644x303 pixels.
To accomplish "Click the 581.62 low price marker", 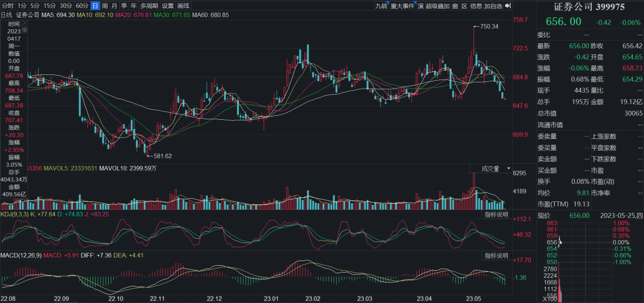I will point(163,156).
